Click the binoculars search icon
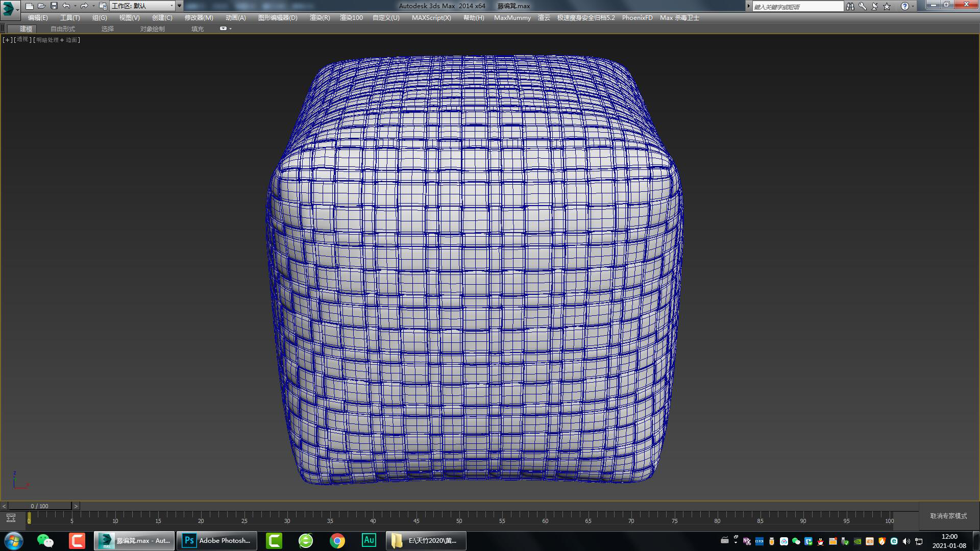 pyautogui.click(x=850, y=6)
